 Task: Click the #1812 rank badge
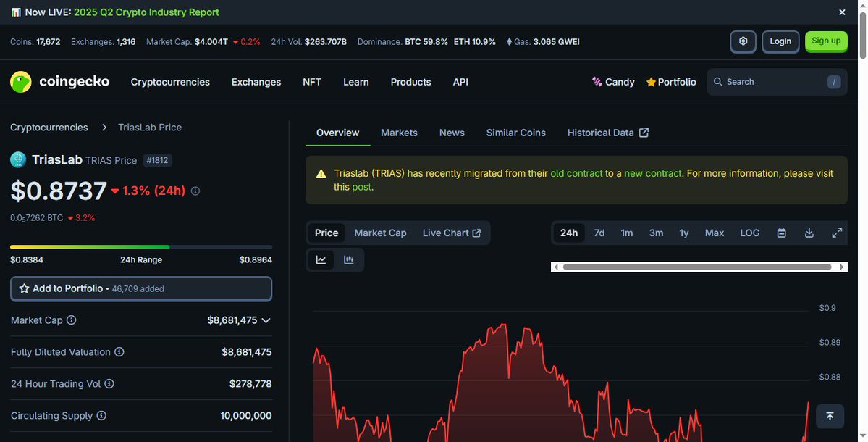(157, 161)
